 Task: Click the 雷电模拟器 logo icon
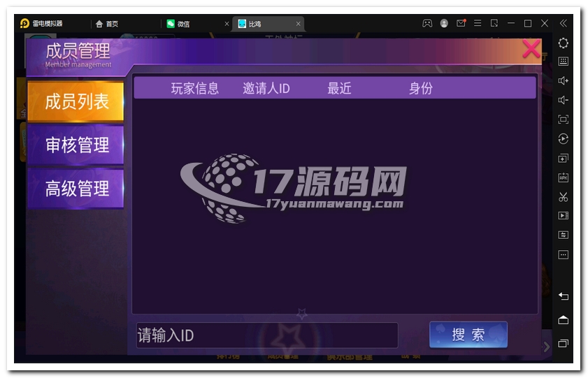click(x=24, y=24)
